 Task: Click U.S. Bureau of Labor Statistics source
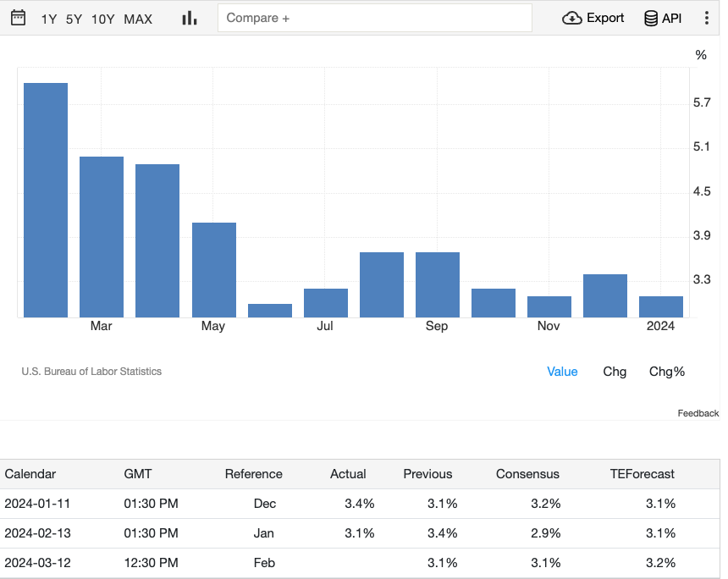pyautogui.click(x=91, y=372)
